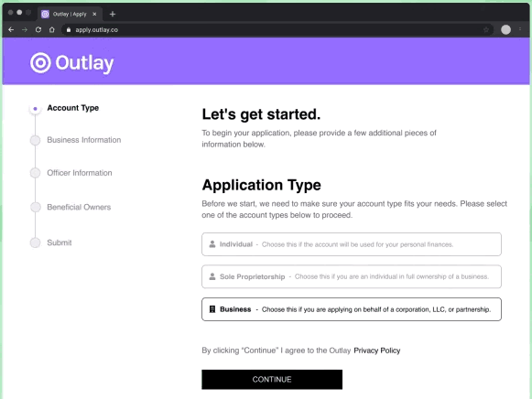The height and width of the screenshot is (399, 532).
Task: Select the Sole Proprietorship account type
Action: [x=352, y=276]
